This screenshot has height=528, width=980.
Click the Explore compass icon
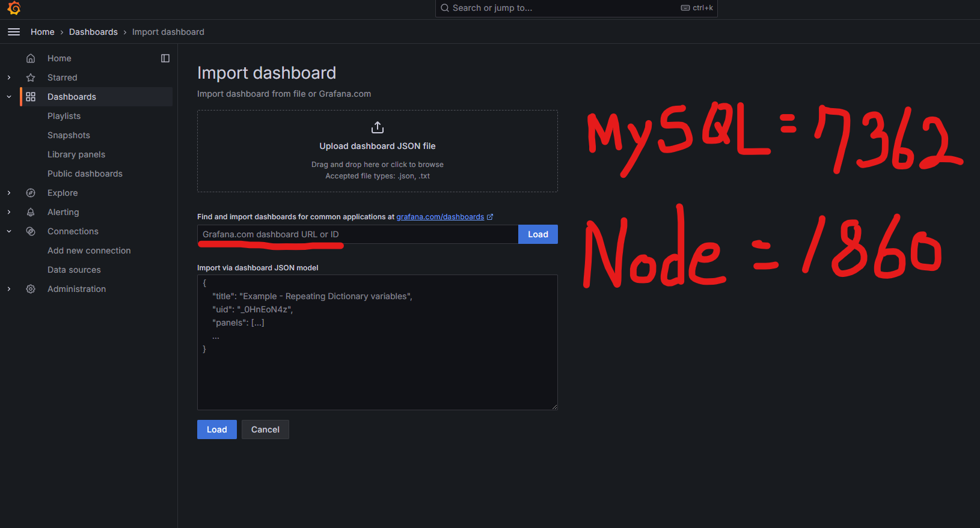pyautogui.click(x=31, y=193)
